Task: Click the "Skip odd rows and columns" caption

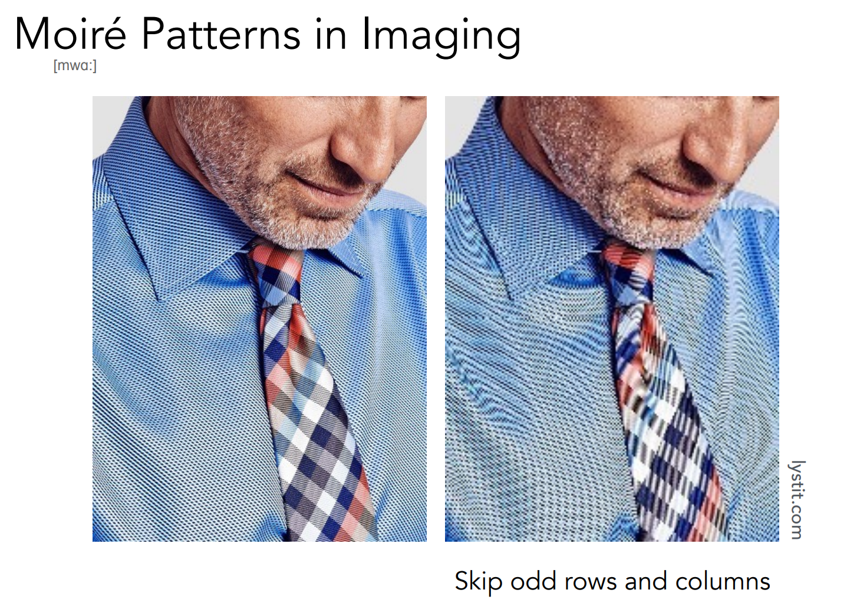Action: point(612,581)
